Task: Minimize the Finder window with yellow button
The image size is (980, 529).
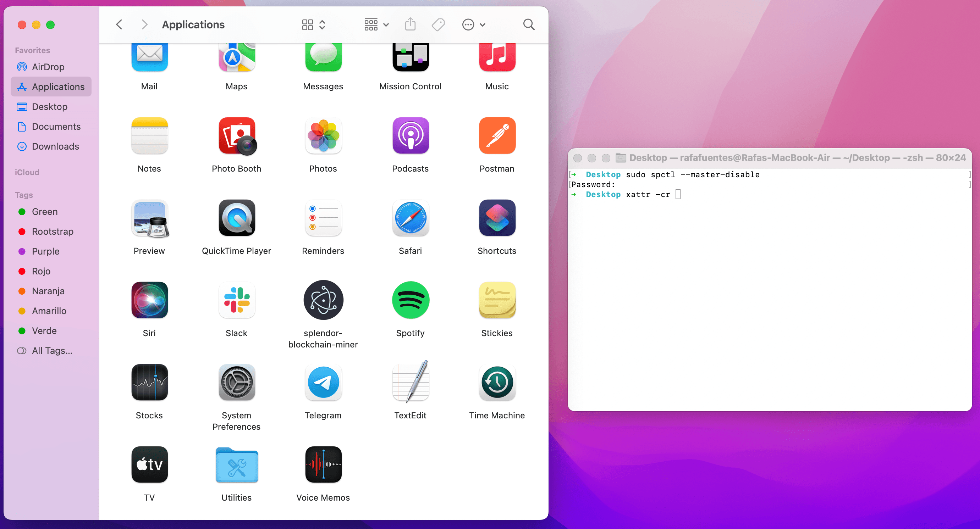Action: click(x=36, y=25)
